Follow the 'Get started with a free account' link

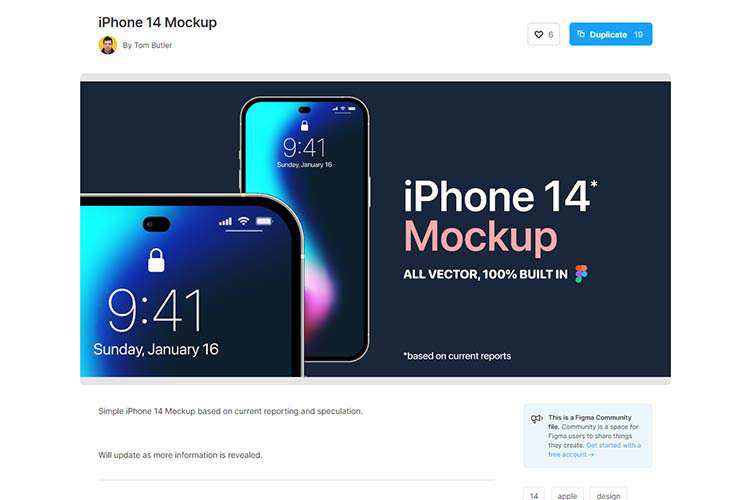tap(595, 450)
